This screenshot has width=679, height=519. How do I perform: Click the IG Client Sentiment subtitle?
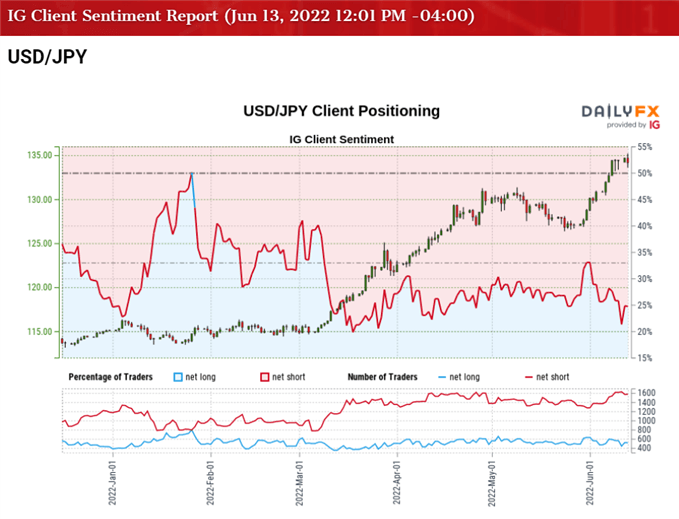tap(341, 139)
